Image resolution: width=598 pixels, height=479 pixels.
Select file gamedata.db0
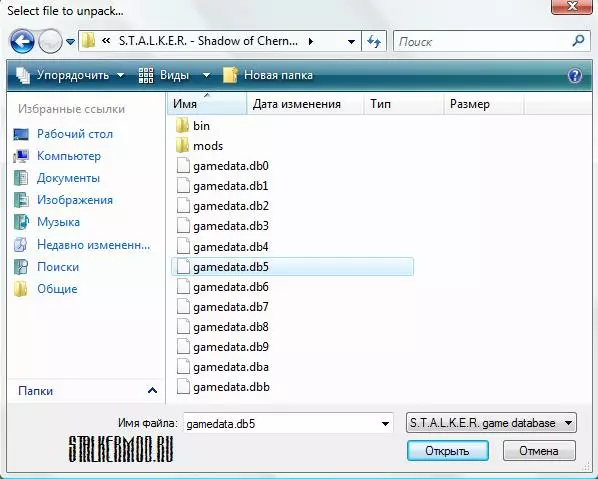(223, 166)
